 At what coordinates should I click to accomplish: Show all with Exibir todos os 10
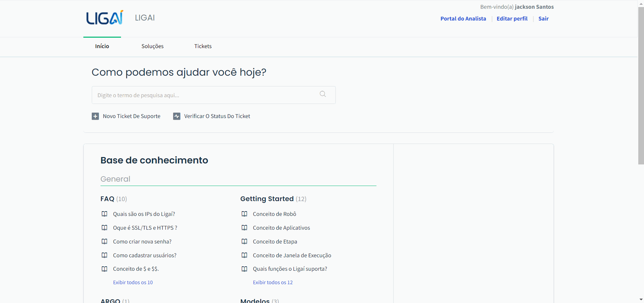tap(133, 282)
